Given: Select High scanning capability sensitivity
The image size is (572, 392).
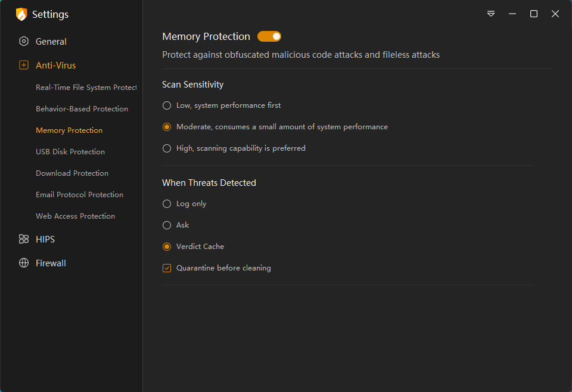Looking at the screenshot, I should 167,148.
